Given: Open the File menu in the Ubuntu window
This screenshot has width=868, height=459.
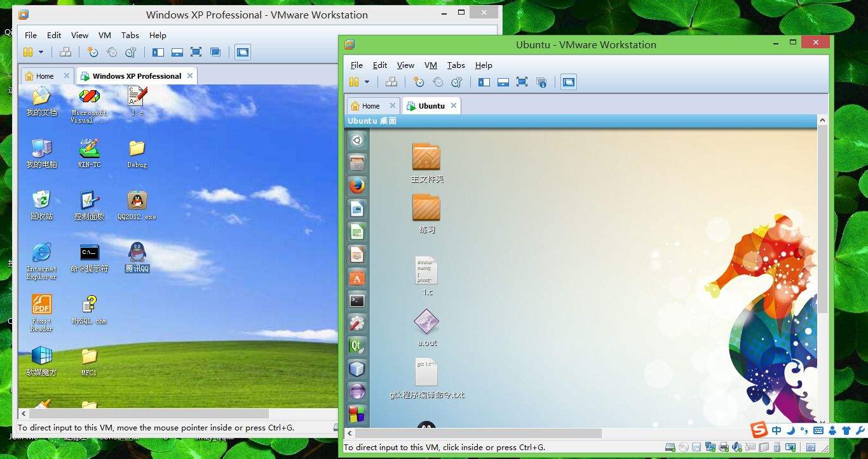Looking at the screenshot, I should tap(356, 65).
